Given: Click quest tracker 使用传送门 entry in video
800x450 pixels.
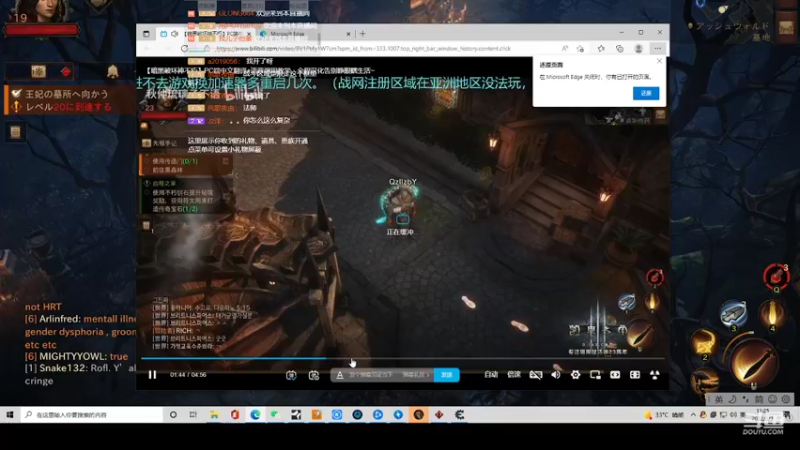Looking at the screenshot, I should [x=185, y=165].
